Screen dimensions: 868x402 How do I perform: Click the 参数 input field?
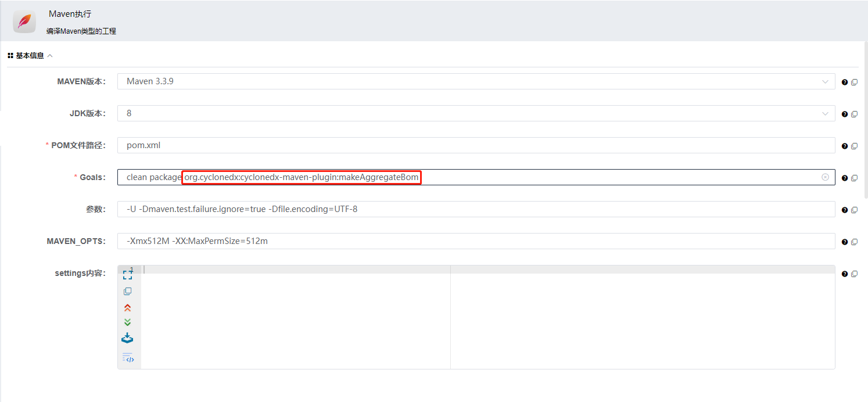pos(476,209)
